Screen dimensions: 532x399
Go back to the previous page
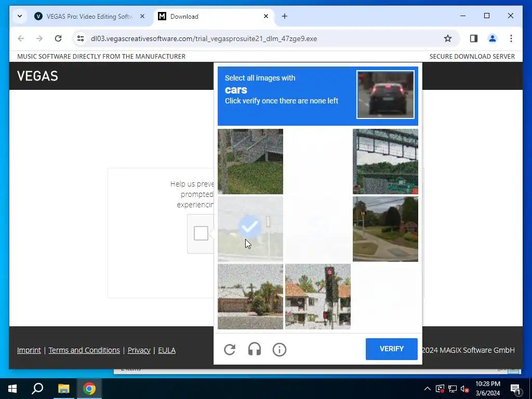(21, 38)
